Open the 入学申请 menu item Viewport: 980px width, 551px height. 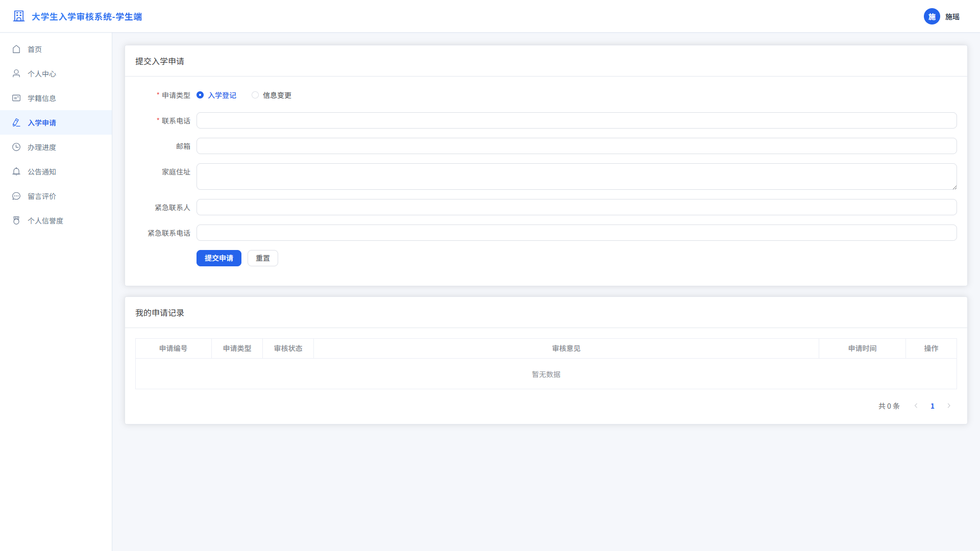[56, 122]
